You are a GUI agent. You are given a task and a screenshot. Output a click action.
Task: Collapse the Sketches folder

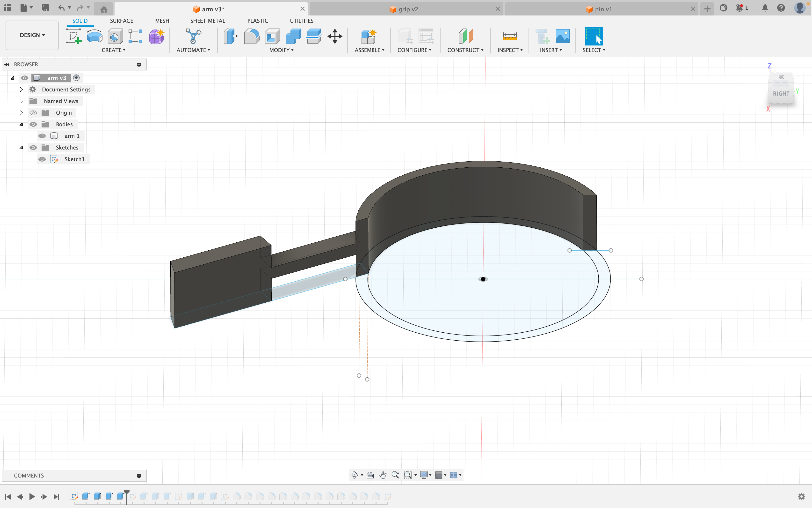click(21, 148)
